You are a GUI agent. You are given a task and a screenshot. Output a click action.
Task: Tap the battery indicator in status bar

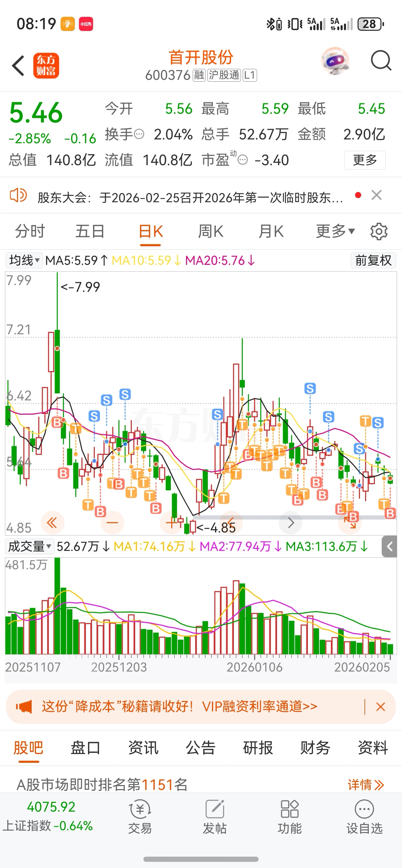[371, 24]
